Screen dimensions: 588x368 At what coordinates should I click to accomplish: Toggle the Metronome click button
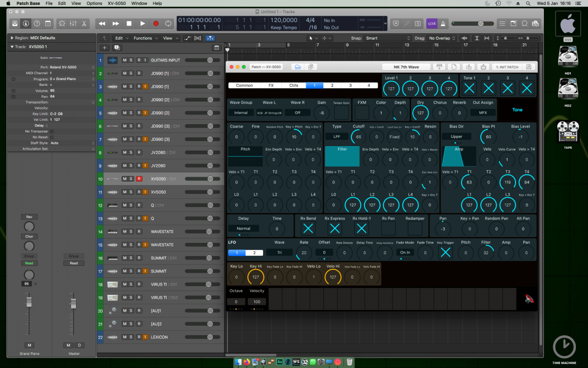pos(442,23)
